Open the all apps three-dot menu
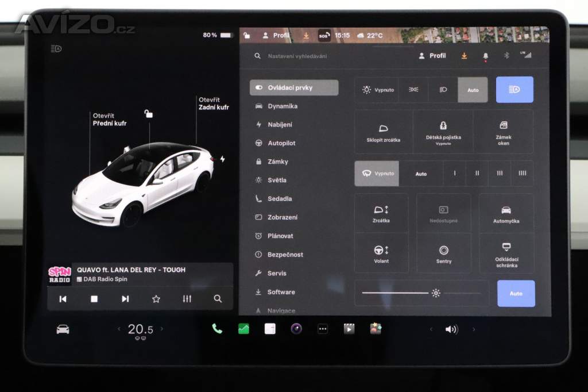 [x=323, y=329]
